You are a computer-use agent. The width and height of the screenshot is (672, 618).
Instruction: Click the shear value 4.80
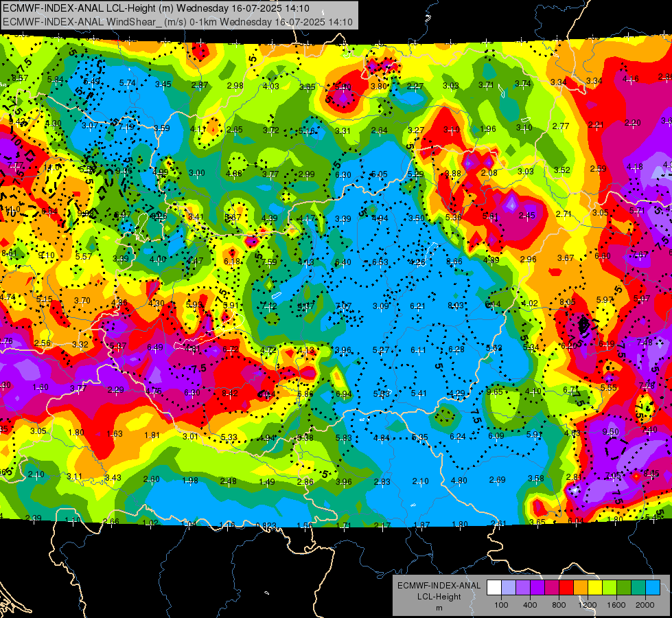tap(459, 481)
